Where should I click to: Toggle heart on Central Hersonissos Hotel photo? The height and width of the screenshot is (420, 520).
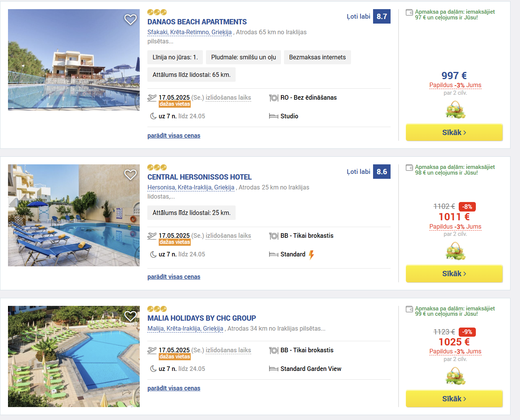click(131, 175)
